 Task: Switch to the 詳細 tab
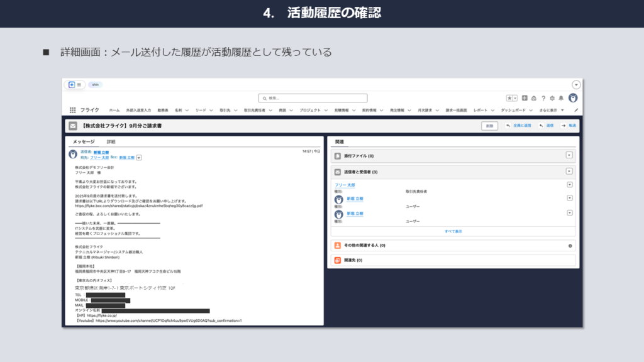(111, 141)
